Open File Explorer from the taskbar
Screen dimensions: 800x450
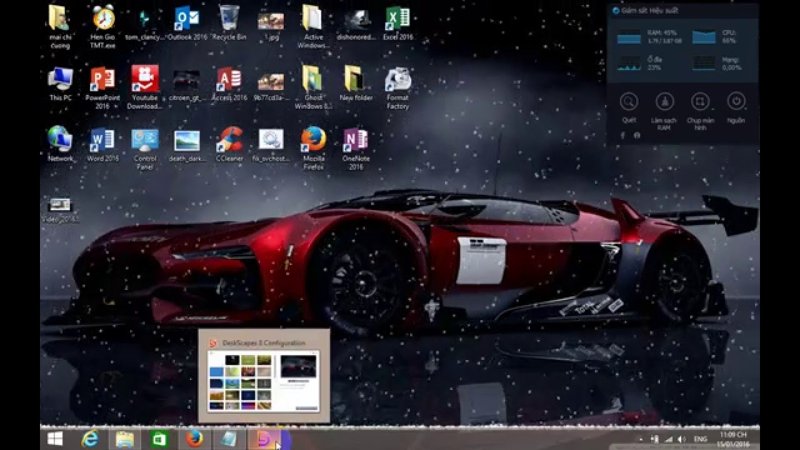[124, 439]
